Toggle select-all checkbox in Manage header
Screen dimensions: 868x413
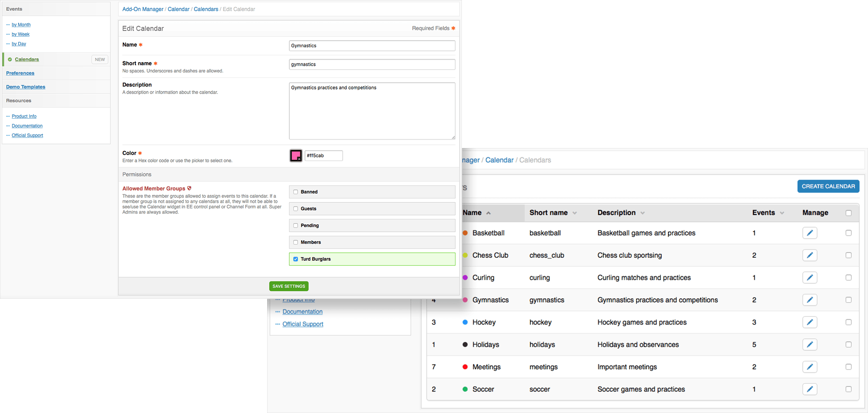click(848, 213)
